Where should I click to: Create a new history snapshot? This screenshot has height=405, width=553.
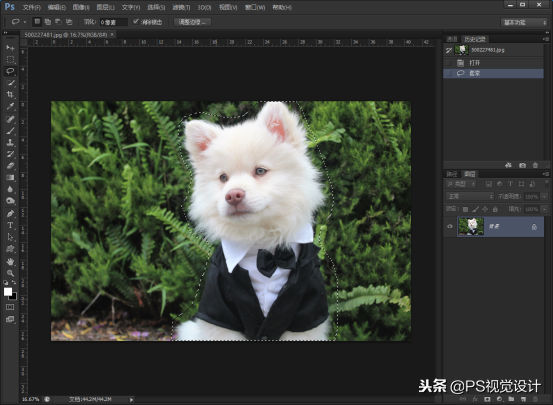coord(522,165)
